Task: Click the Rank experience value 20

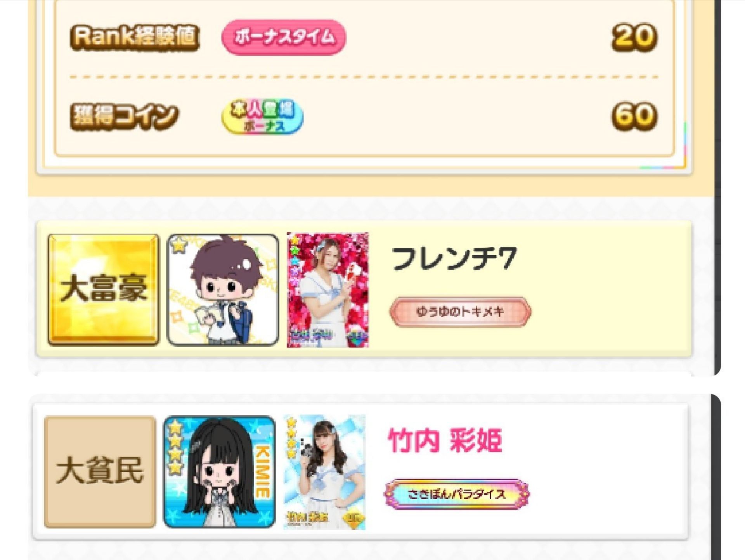Action: tap(634, 37)
